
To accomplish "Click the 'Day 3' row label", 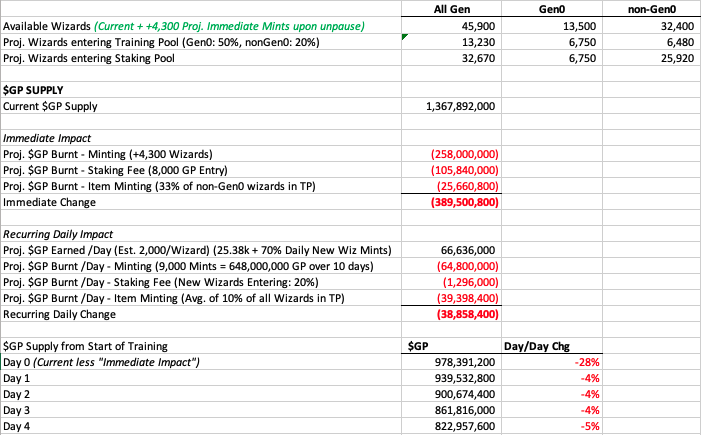I will coord(17,410).
